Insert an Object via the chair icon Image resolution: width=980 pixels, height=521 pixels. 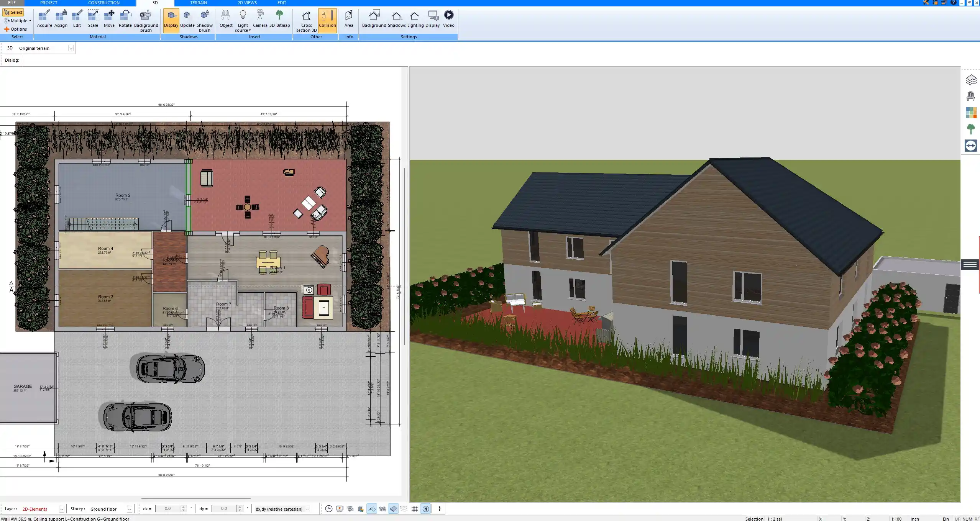[226, 19]
